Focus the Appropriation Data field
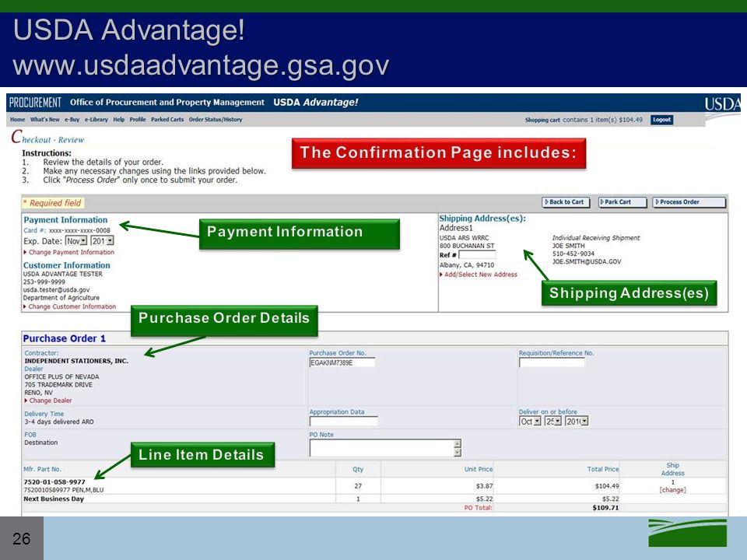 (343, 422)
